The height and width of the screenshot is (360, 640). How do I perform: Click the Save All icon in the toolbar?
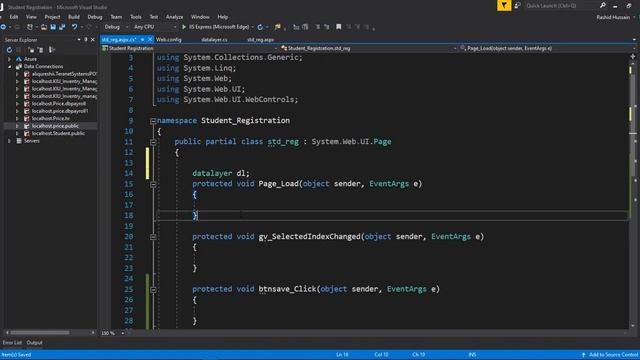pos(62,27)
